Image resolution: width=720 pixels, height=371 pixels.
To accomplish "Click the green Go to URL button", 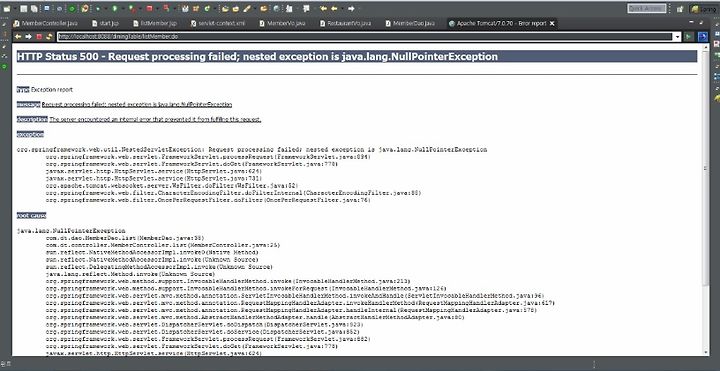I will coord(689,37).
